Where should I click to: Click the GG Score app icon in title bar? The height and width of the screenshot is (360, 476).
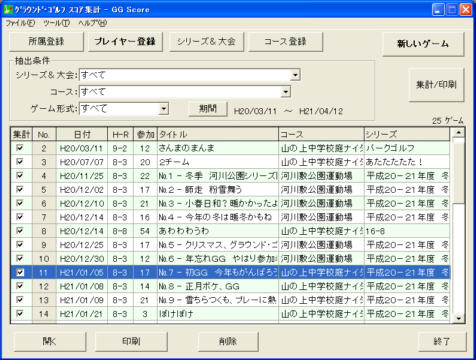click(x=8, y=9)
